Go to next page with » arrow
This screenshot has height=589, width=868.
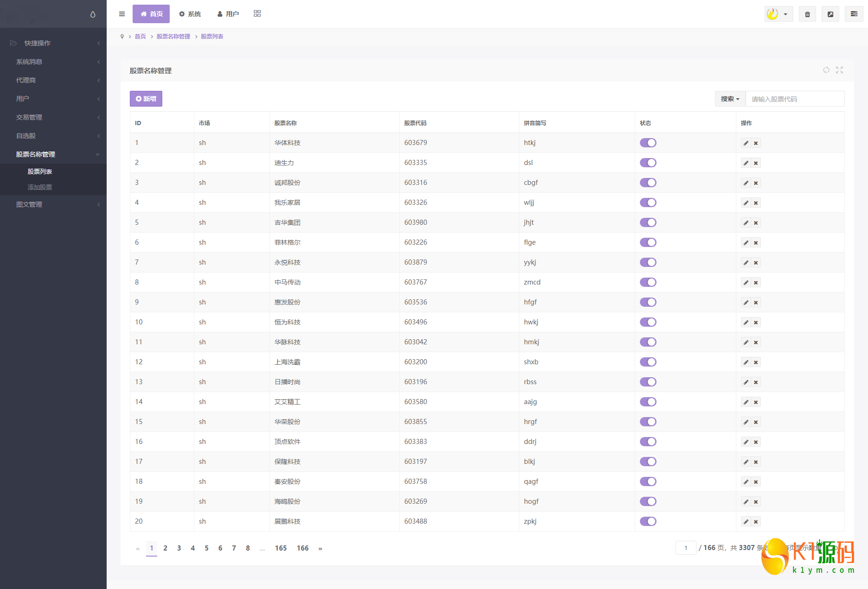click(320, 548)
